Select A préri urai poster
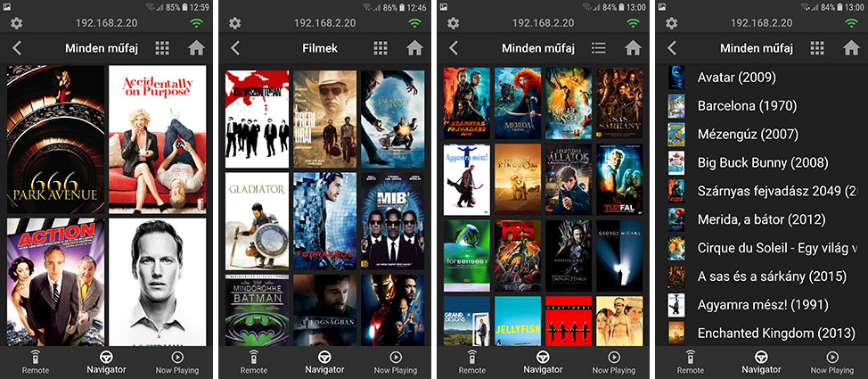 pos(325,119)
